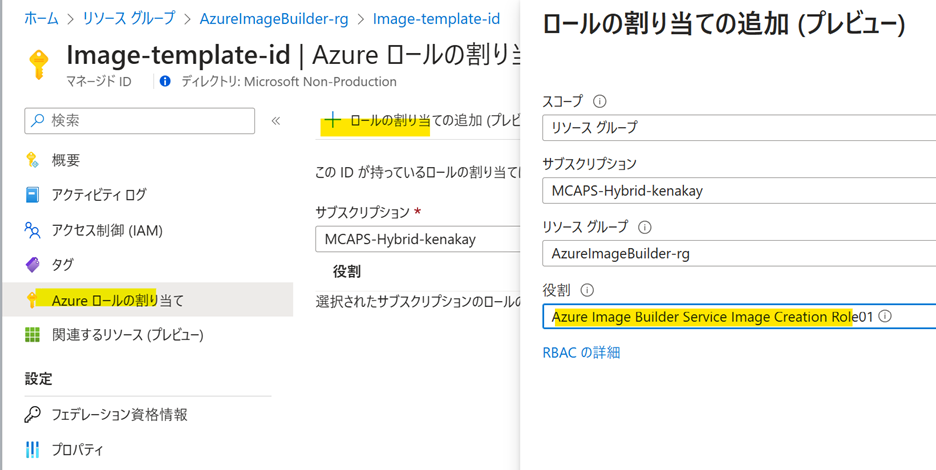Select アクセス制御 (IAM) in the sidebar
This screenshot has width=936, height=470.
pyautogui.click(x=107, y=230)
